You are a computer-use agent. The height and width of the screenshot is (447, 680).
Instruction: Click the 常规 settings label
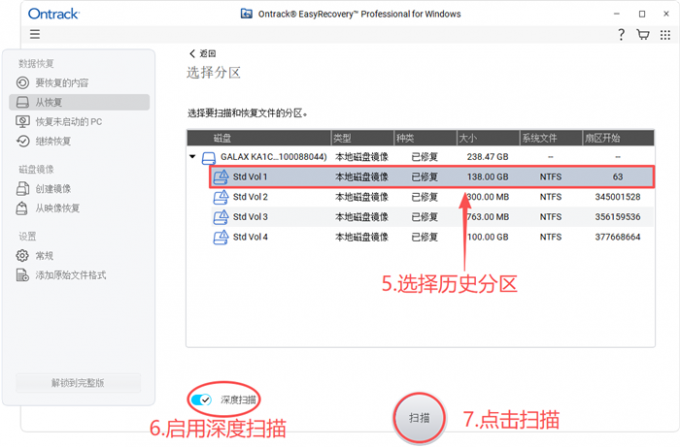click(x=44, y=256)
